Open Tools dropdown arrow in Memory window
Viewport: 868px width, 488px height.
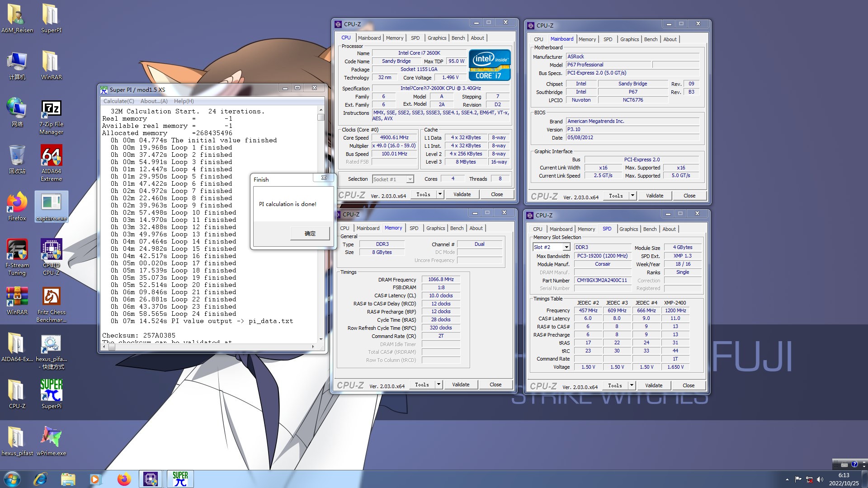point(439,385)
